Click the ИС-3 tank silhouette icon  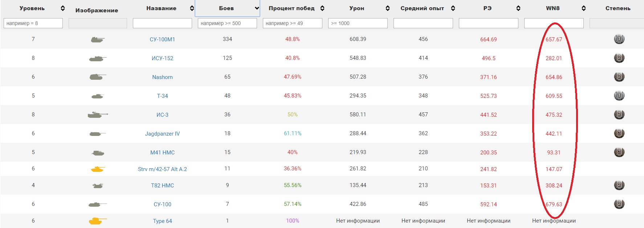pyautogui.click(x=98, y=115)
